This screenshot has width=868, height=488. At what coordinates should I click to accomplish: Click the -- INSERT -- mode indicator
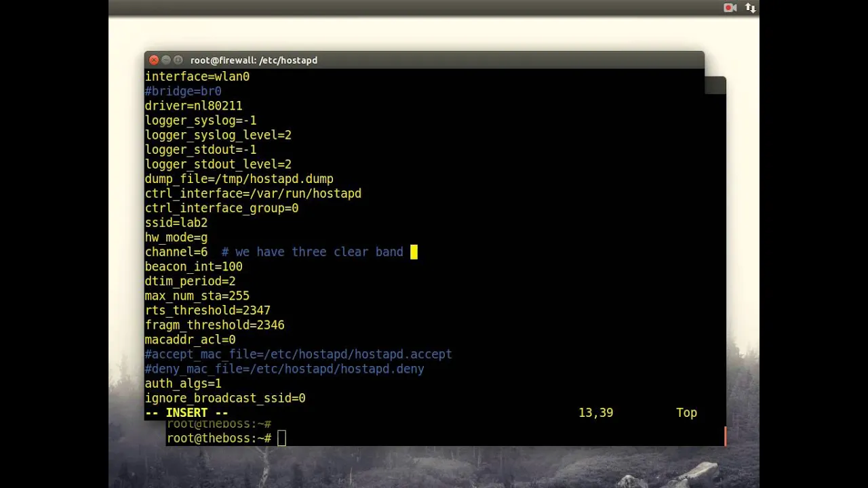186,413
